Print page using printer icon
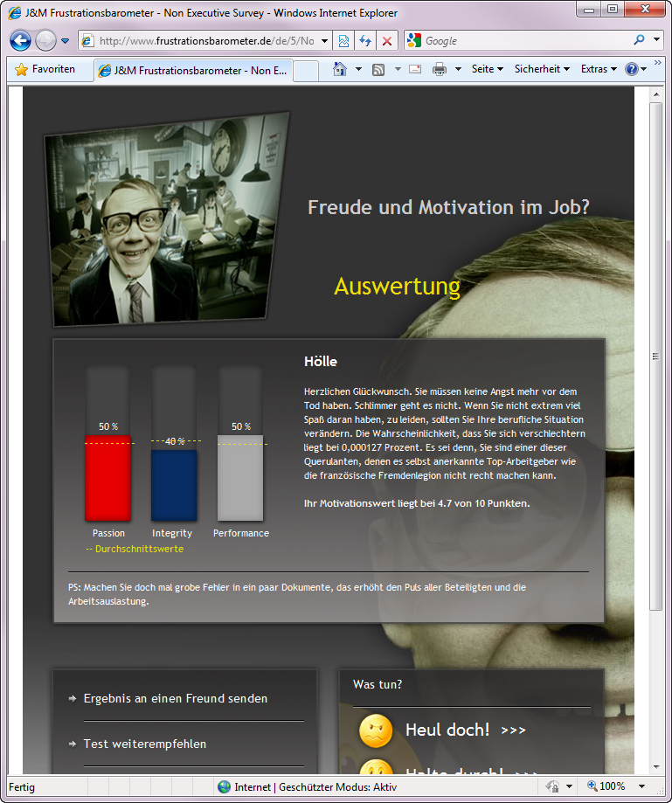Viewport: 672px width, 803px height. pos(440,69)
